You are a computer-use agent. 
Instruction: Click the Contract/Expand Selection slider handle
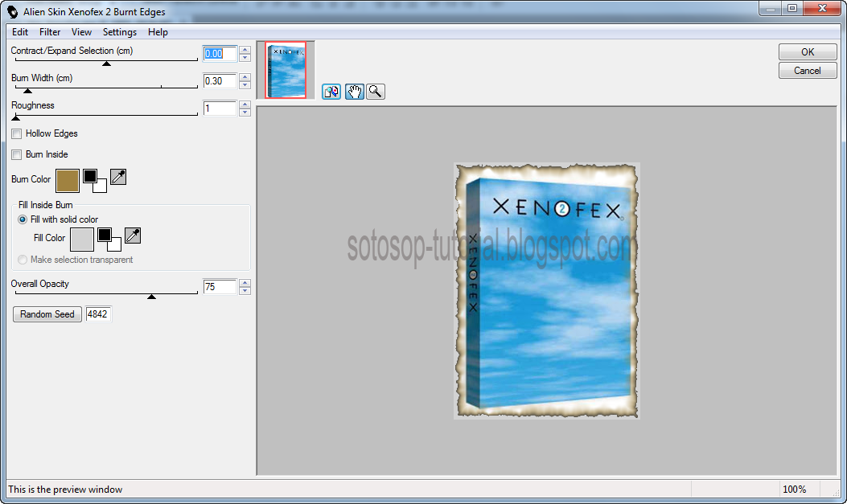pyautogui.click(x=107, y=64)
